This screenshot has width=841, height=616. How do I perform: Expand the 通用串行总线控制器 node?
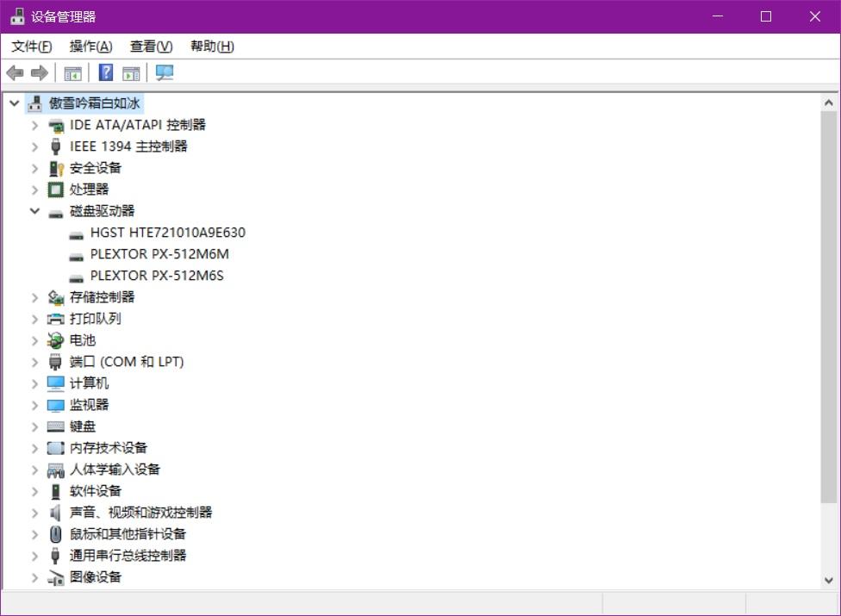34,555
